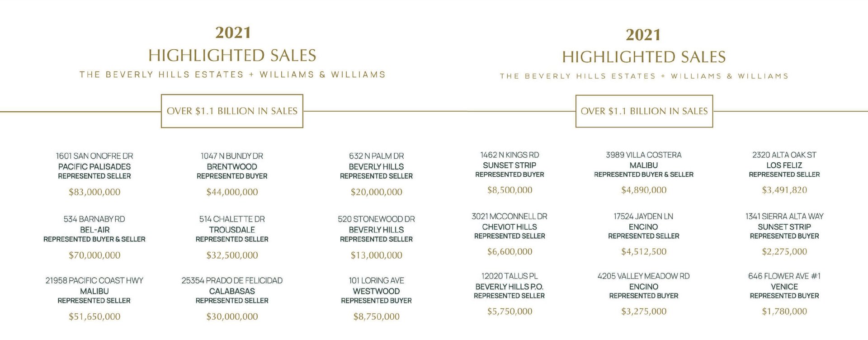Select the 21958 Pacific Coast Hwy listing
This screenshot has height=340, width=868.
[94, 281]
